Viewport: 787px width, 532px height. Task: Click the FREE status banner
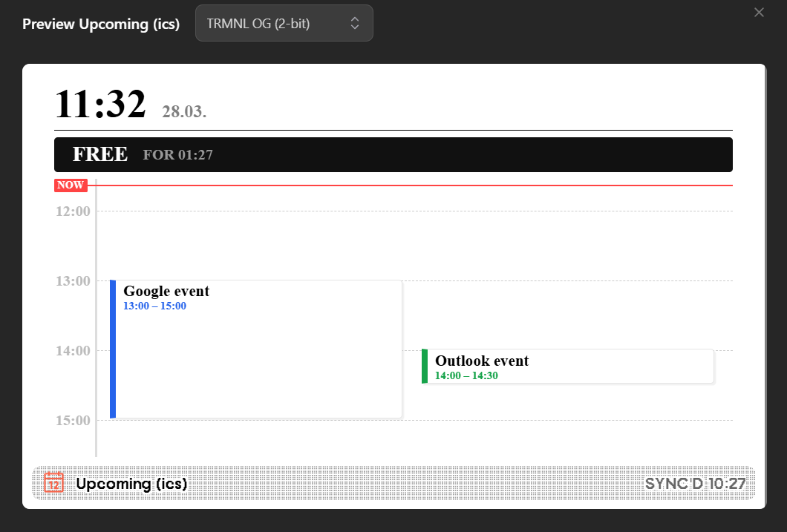[393, 154]
